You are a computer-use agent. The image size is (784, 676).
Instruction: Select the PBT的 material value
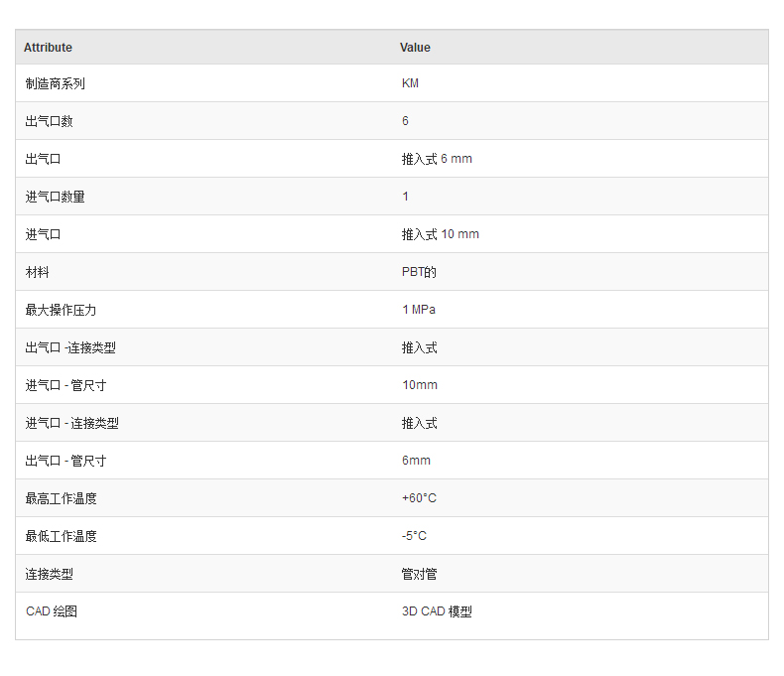(x=419, y=272)
